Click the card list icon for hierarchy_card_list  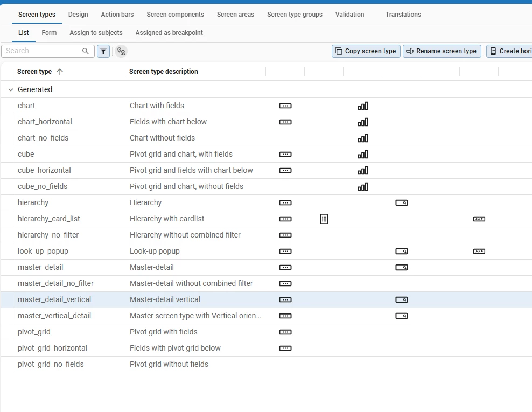tap(324, 219)
